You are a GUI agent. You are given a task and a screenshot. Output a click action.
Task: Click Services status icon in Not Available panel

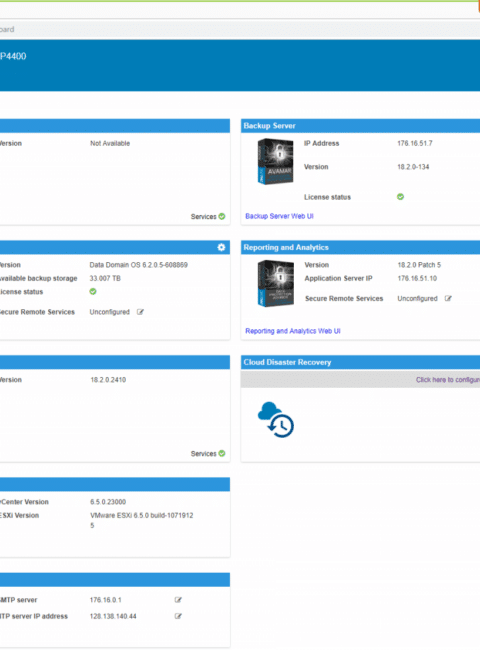coord(222,216)
